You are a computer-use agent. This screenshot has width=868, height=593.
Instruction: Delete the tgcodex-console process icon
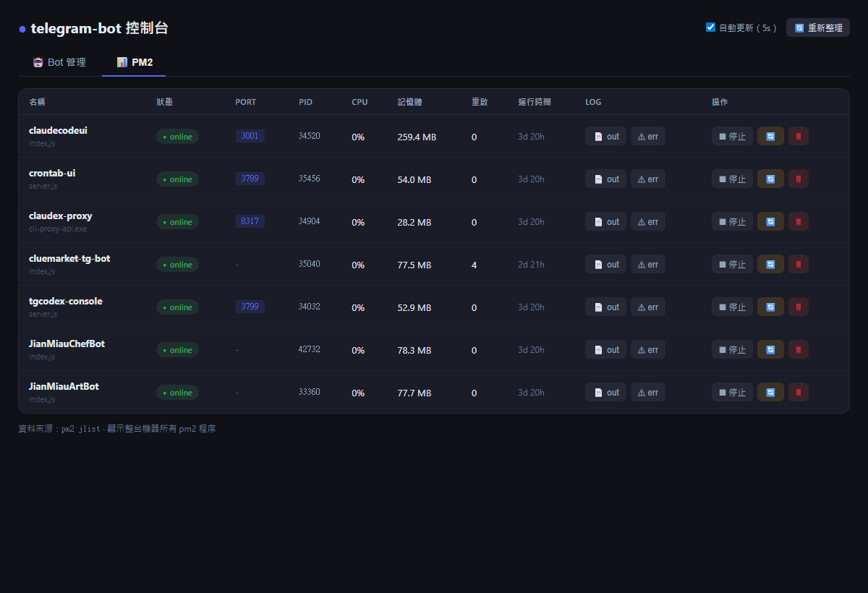click(x=799, y=307)
